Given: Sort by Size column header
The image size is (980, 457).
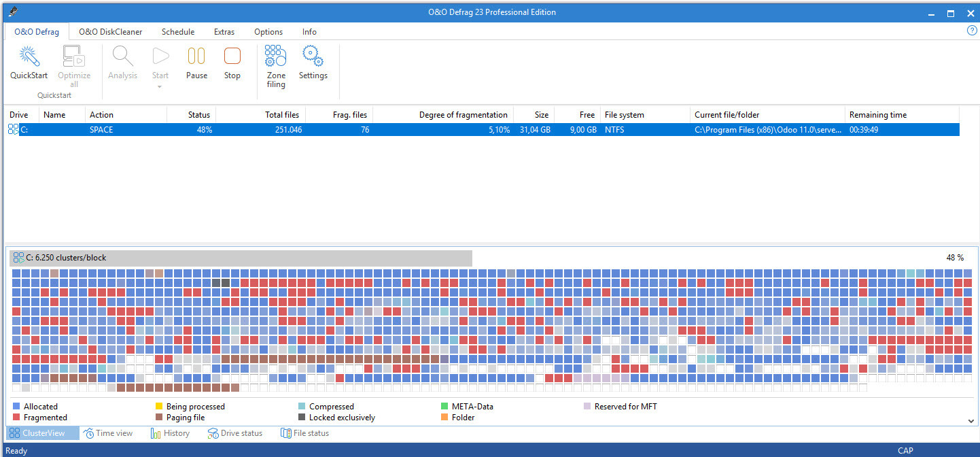Looking at the screenshot, I should point(534,115).
